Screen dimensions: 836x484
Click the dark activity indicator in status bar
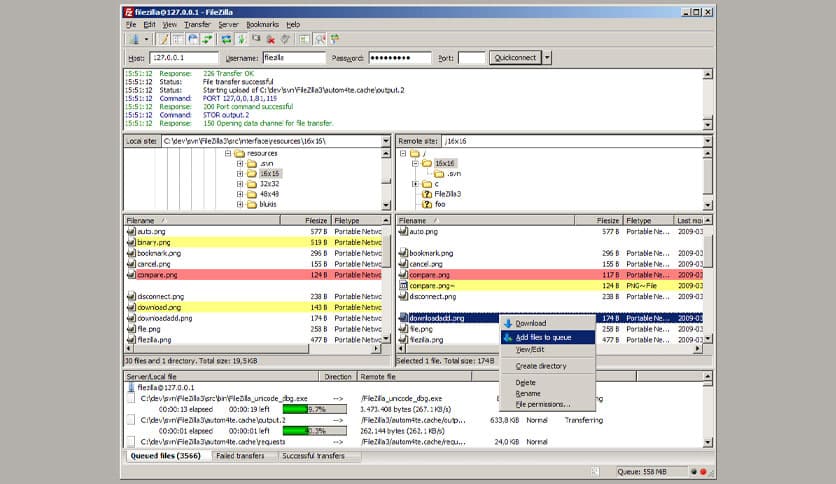[x=694, y=472]
